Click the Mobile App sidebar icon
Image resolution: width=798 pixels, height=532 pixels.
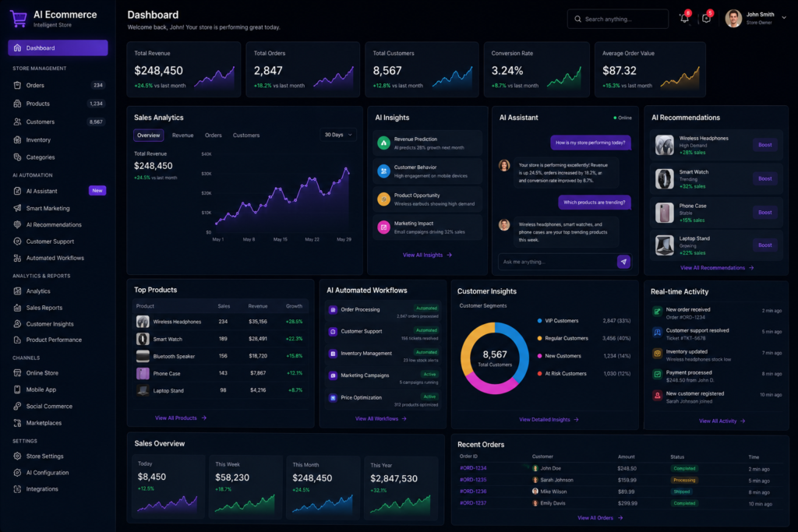(17, 389)
